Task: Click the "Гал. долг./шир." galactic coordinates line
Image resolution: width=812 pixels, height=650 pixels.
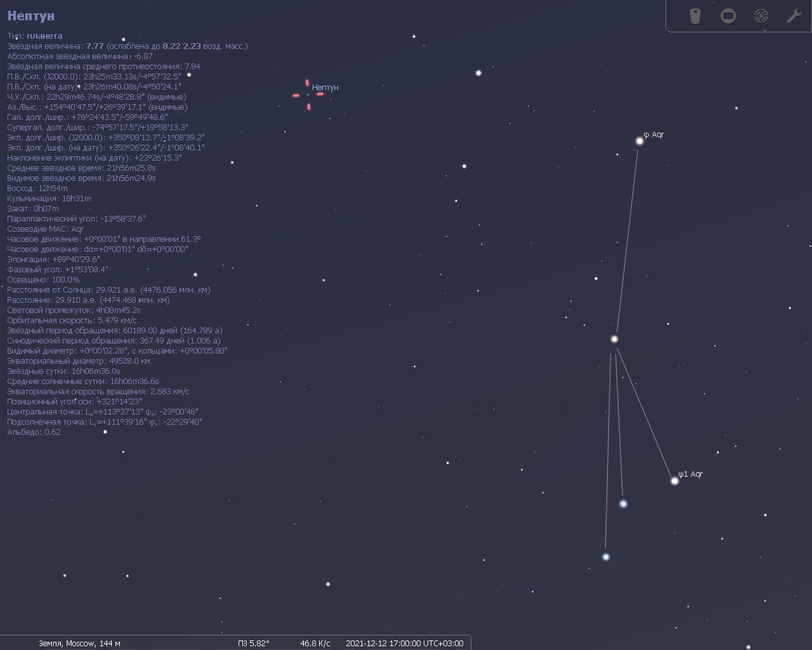Action: (x=88, y=117)
